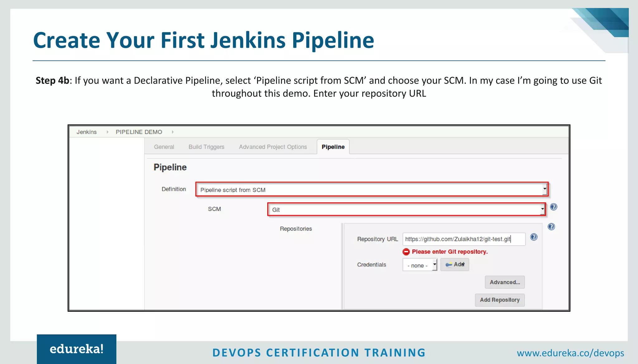Open PIPELINE DEMO breadcrumb link
The height and width of the screenshot is (364, 638).
pyautogui.click(x=139, y=132)
